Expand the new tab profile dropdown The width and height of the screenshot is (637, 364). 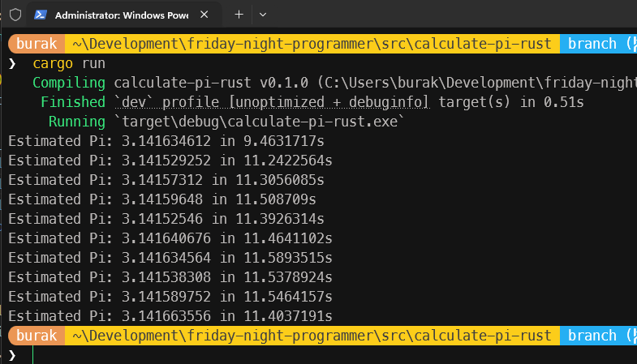pos(263,15)
